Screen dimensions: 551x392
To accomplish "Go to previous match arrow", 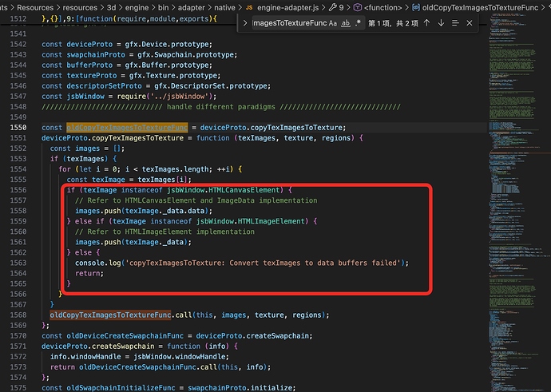I will (426, 23).
